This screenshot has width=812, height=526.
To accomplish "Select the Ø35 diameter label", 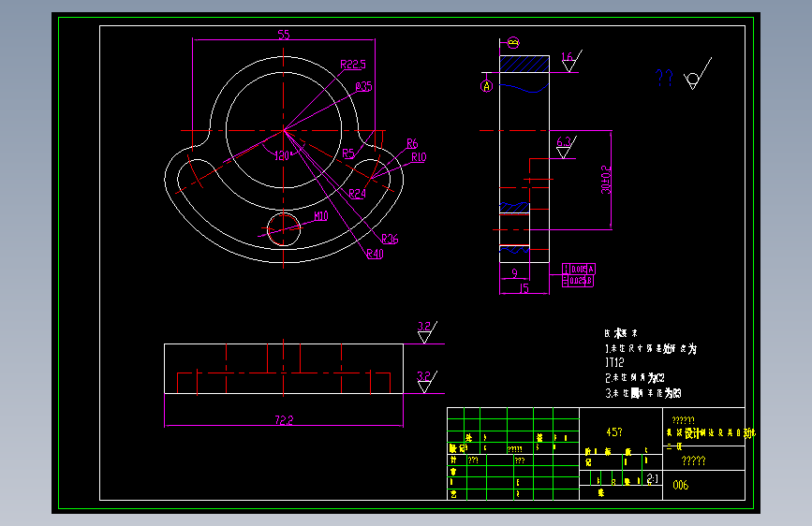I will click(364, 86).
